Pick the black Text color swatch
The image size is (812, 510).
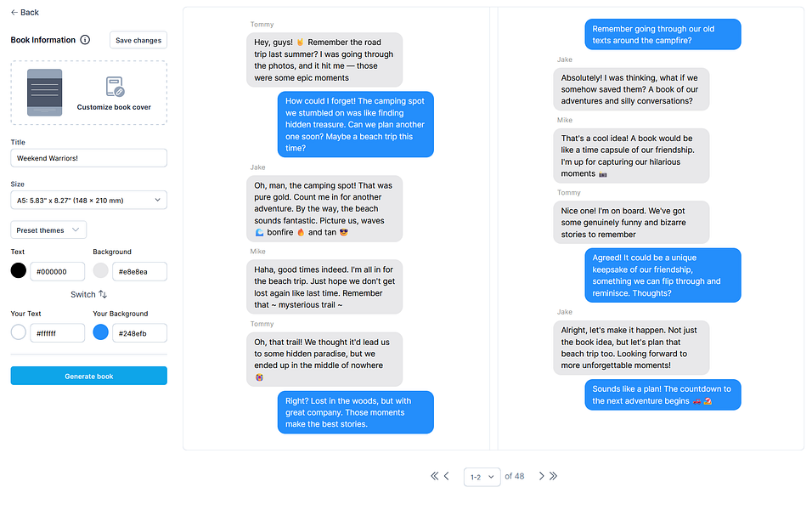pos(19,271)
